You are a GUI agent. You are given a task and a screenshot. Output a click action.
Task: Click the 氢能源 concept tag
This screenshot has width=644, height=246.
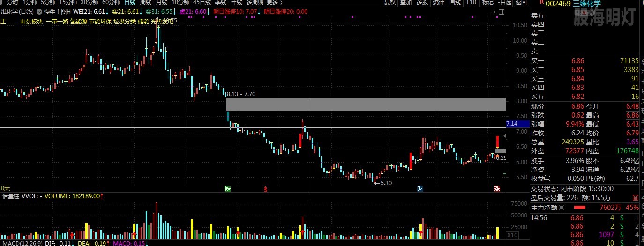click(79, 21)
